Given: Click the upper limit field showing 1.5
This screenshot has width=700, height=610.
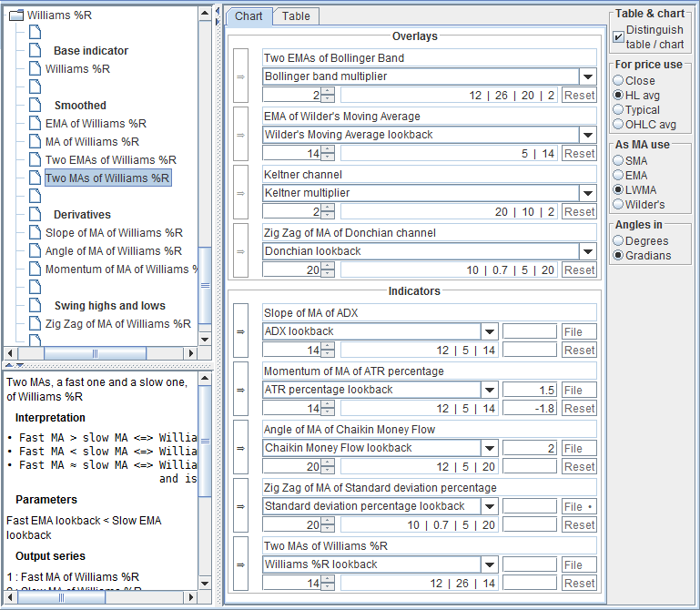Looking at the screenshot, I should [x=530, y=390].
